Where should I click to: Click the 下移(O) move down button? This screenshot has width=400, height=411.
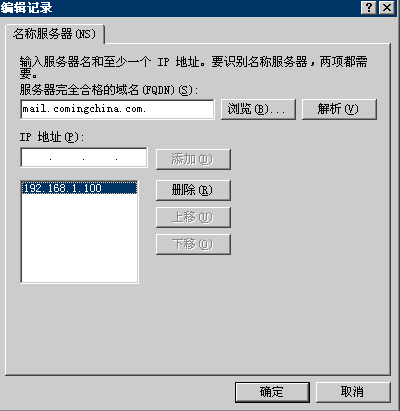[x=193, y=244]
